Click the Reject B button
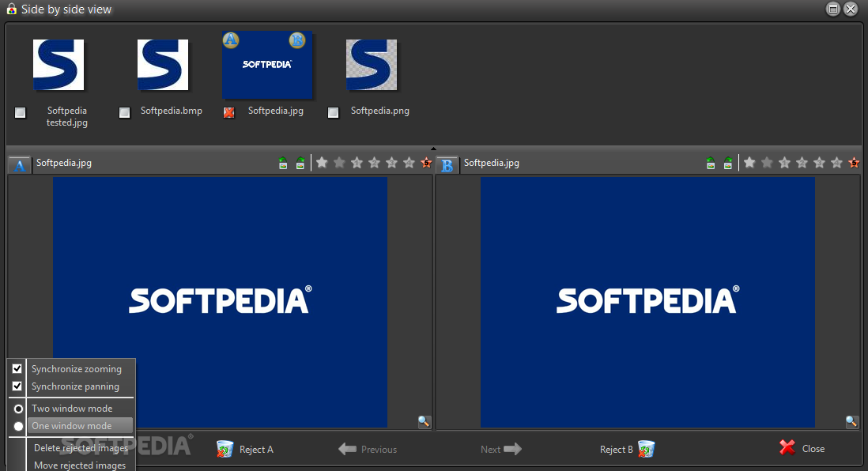 pos(627,449)
